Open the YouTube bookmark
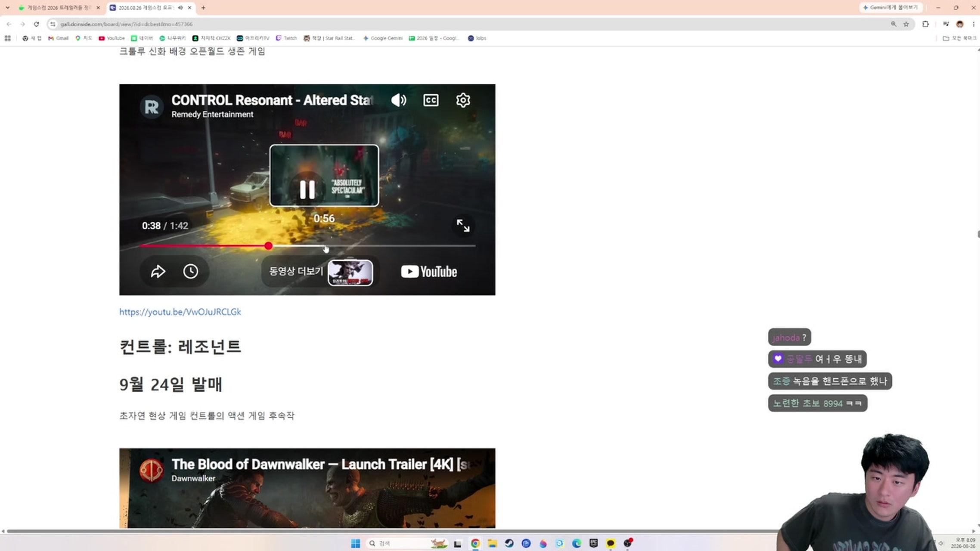980x551 pixels. coord(112,38)
